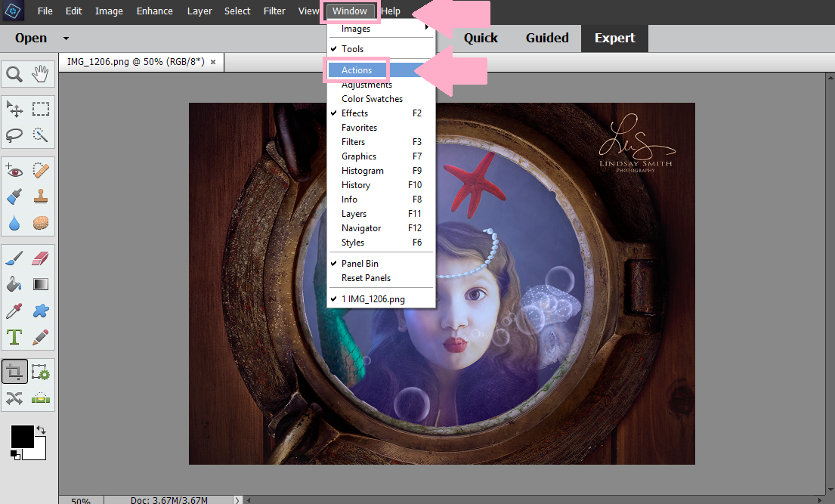Select the green Type tool
Viewport: 835px width, 504px height.
(x=14, y=337)
